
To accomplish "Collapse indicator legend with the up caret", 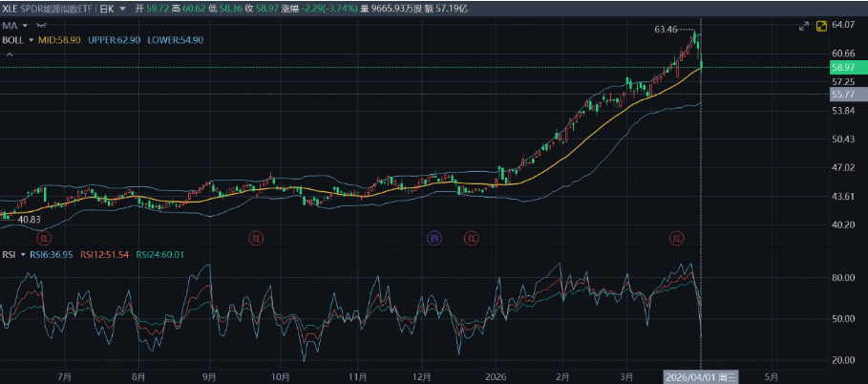I will (10, 54).
